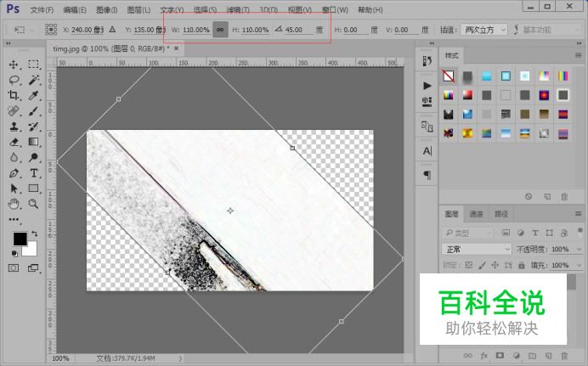The height and width of the screenshot is (366, 588).
Task: Select the Dodge tool
Action: [x=33, y=157]
